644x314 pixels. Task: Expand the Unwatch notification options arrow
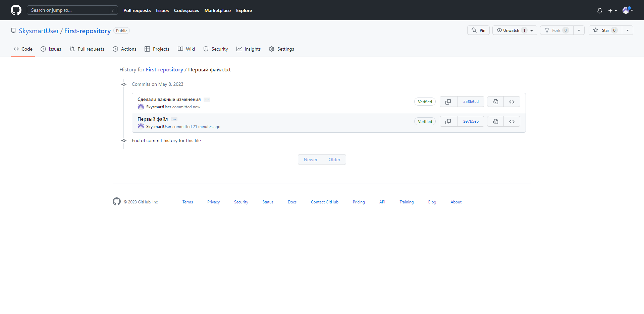coord(532,30)
